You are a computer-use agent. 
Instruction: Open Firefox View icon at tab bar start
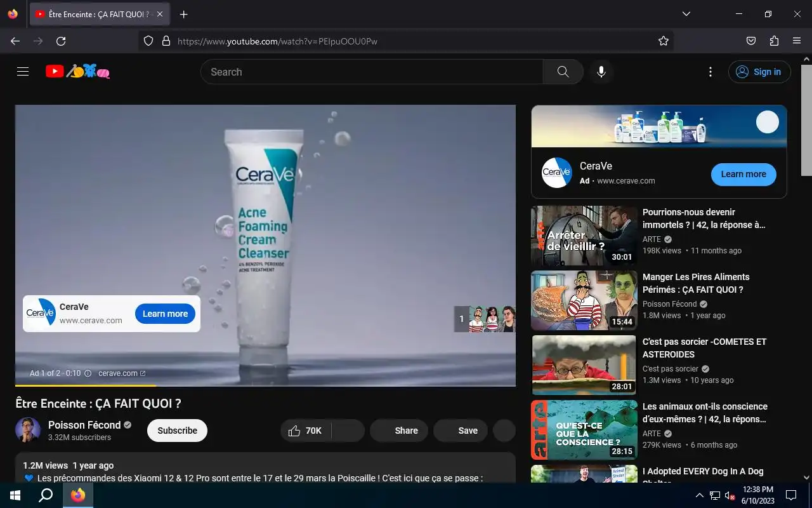tap(13, 14)
